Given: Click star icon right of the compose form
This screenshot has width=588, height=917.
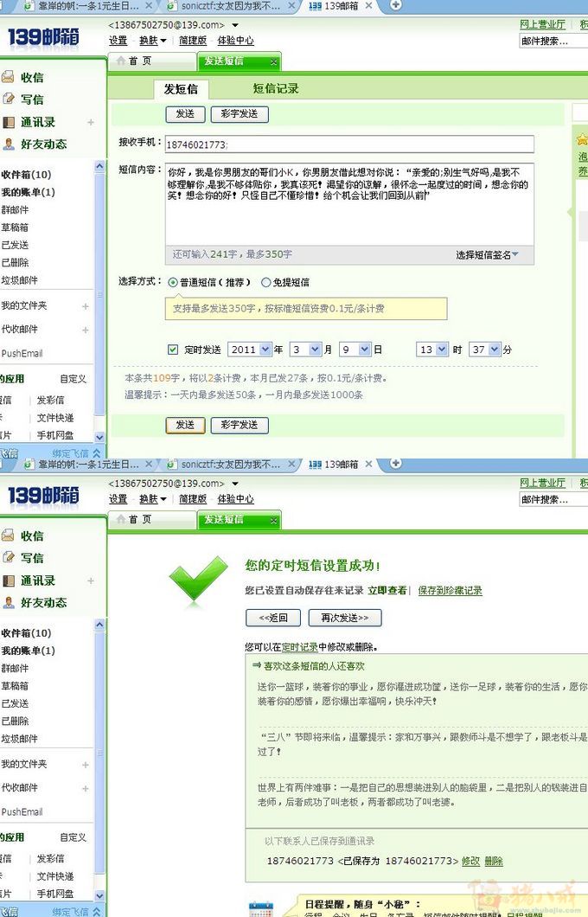Looking at the screenshot, I should pyautogui.click(x=582, y=139).
